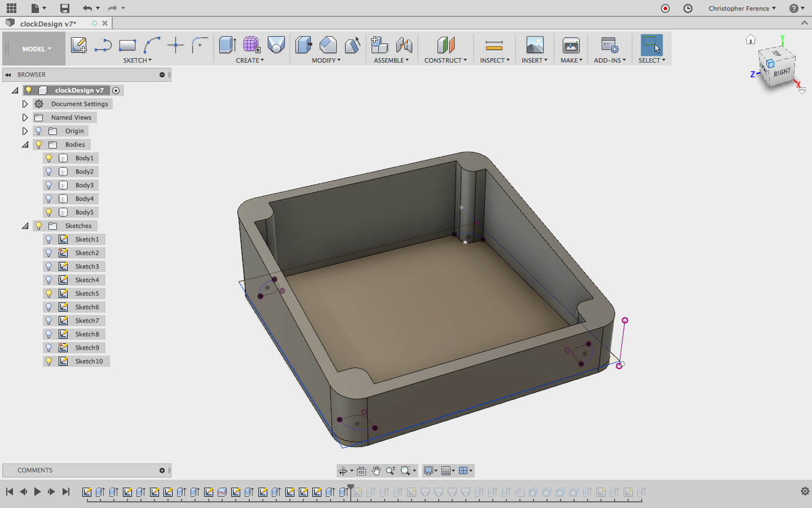The image size is (812, 508).
Task: Hide Sketch10 using its lightbulb
Action: (x=49, y=361)
